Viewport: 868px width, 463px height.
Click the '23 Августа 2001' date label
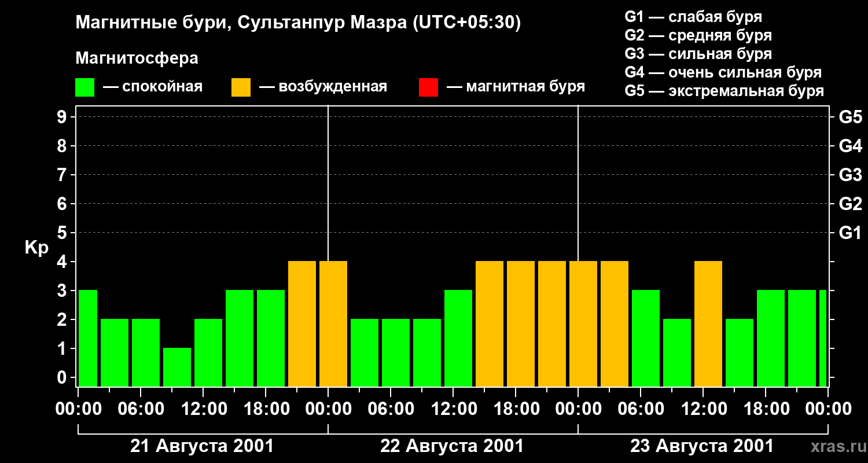(702, 446)
